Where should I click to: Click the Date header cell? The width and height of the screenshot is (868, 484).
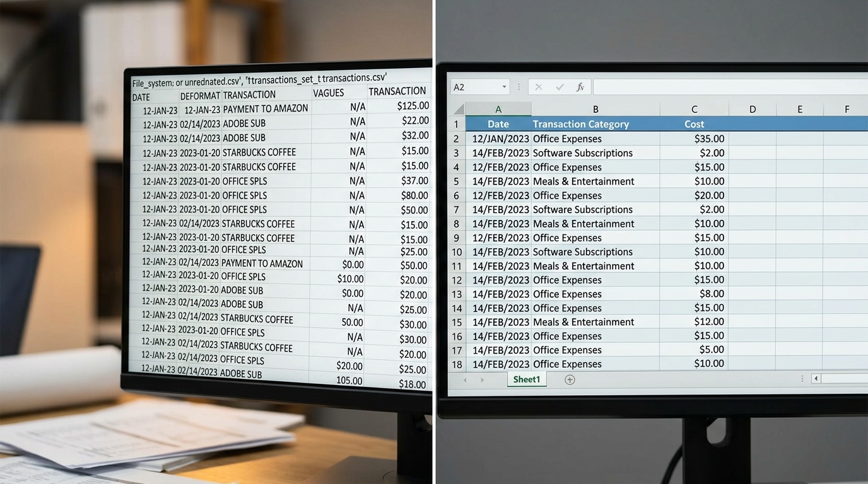(x=498, y=124)
